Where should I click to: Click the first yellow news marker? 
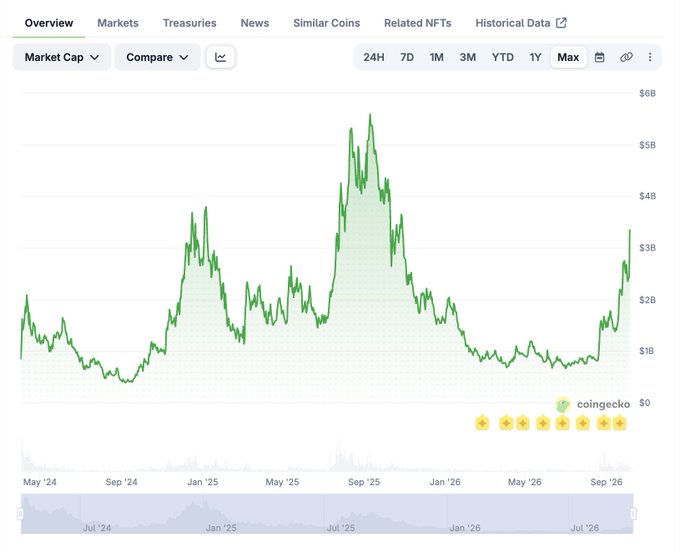coord(482,423)
